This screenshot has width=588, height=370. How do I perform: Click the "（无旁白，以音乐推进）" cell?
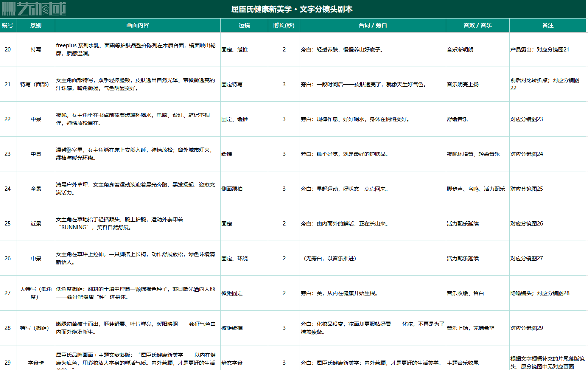click(x=373, y=258)
